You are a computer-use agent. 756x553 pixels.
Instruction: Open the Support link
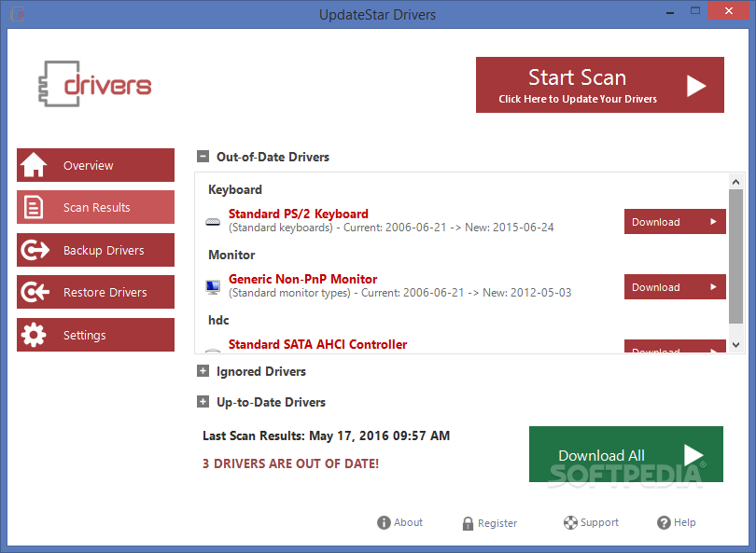coord(591,522)
